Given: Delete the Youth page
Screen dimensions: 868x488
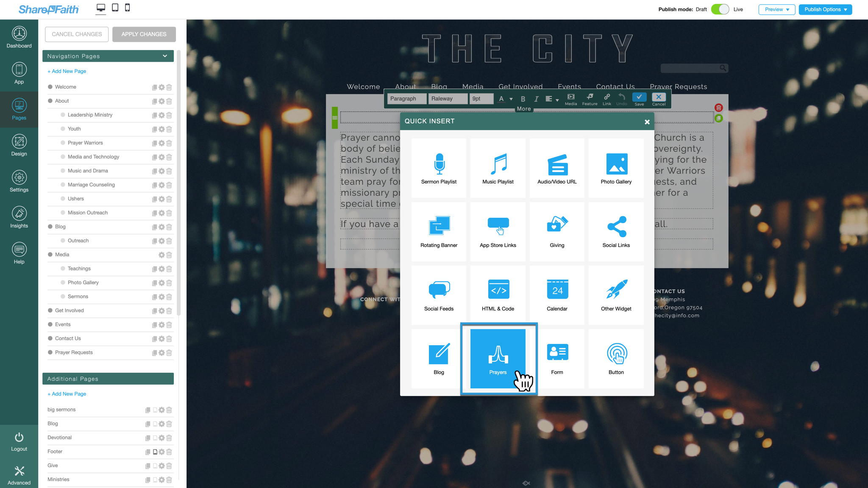Looking at the screenshot, I should pyautogui.click(x=169, y=129).
